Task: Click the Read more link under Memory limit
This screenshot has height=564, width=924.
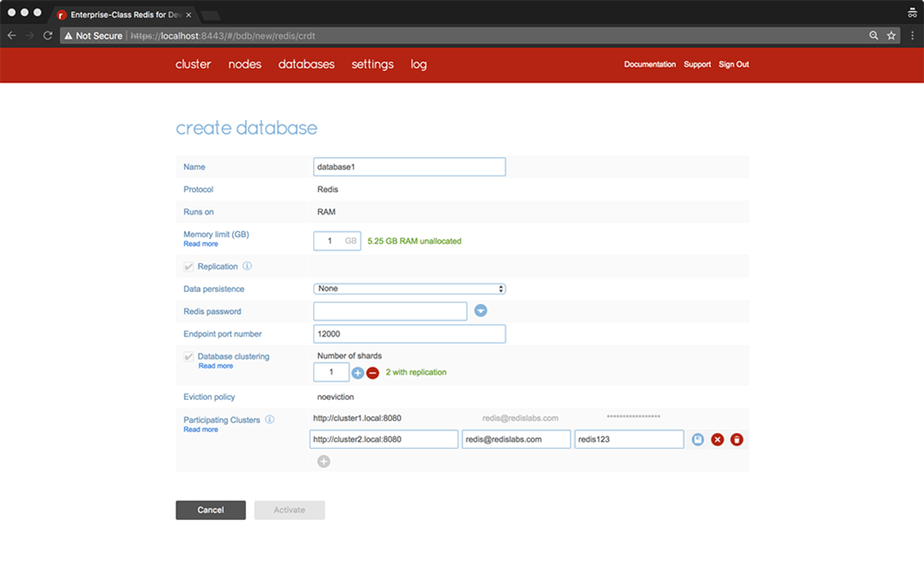Action: pyautogui.click(x=201, y=244)
